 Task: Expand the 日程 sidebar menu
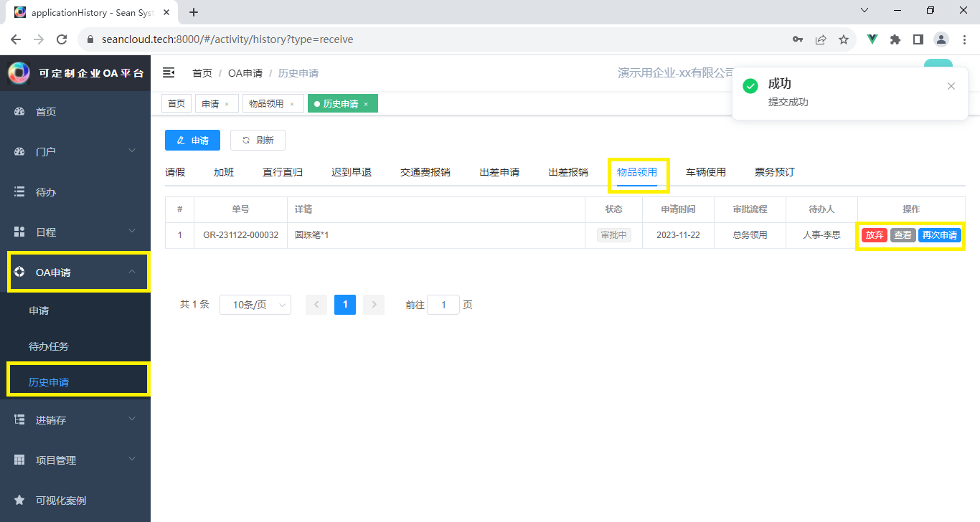tap(132, 232)
